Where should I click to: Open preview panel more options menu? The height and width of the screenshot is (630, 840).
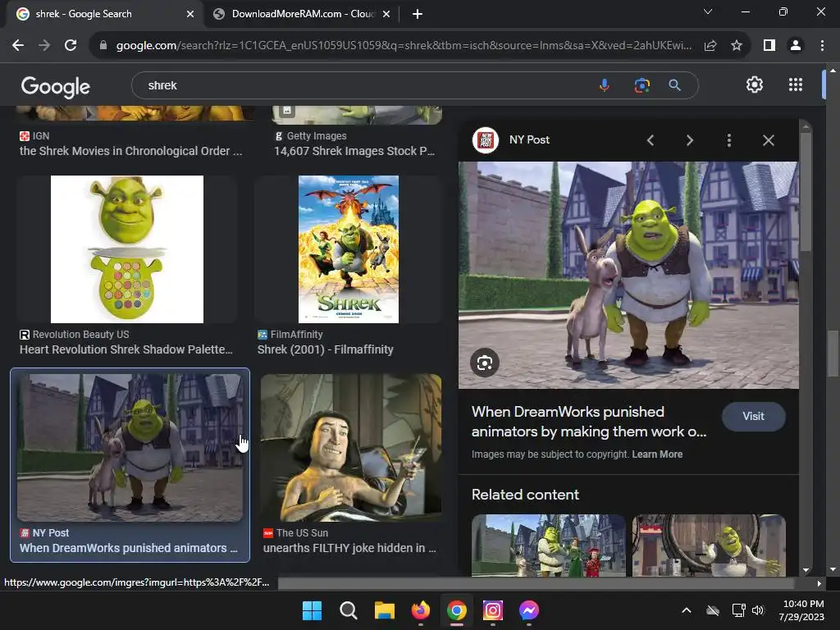(728, 140)
